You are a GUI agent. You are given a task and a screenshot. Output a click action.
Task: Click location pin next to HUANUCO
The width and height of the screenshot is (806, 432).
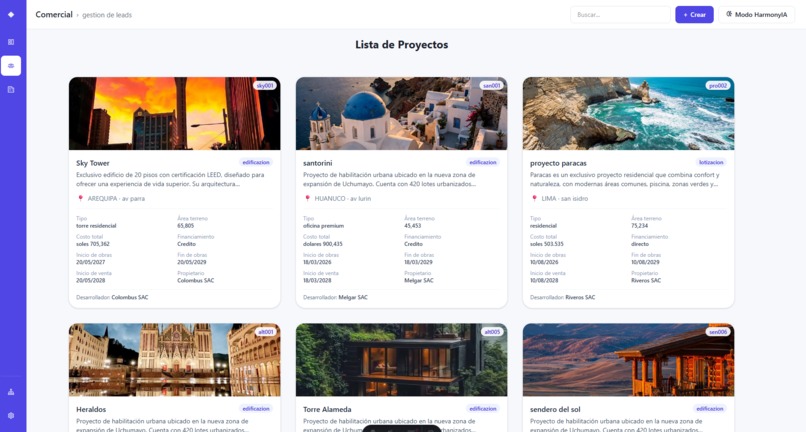pos(307,198)
